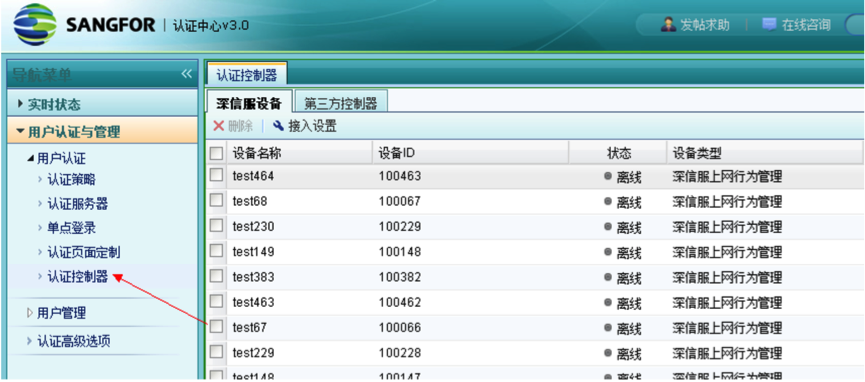Expand 认证高级选项 tree node

[30, 341]
